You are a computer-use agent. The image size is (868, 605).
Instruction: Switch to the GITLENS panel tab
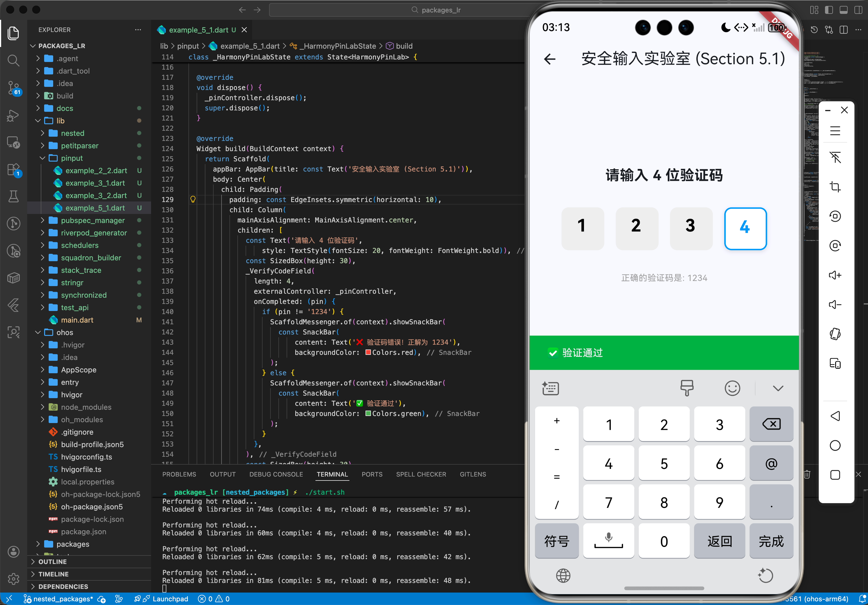click(472, 474)
